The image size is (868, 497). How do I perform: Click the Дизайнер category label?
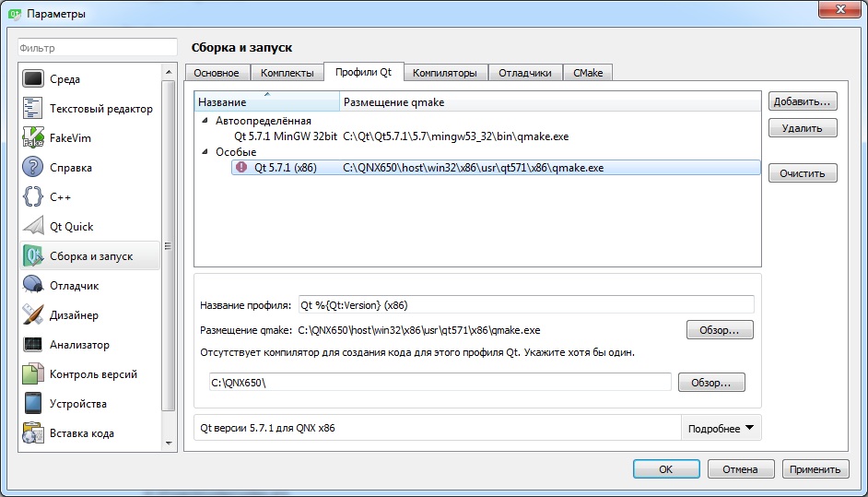(x=75, y=314)
